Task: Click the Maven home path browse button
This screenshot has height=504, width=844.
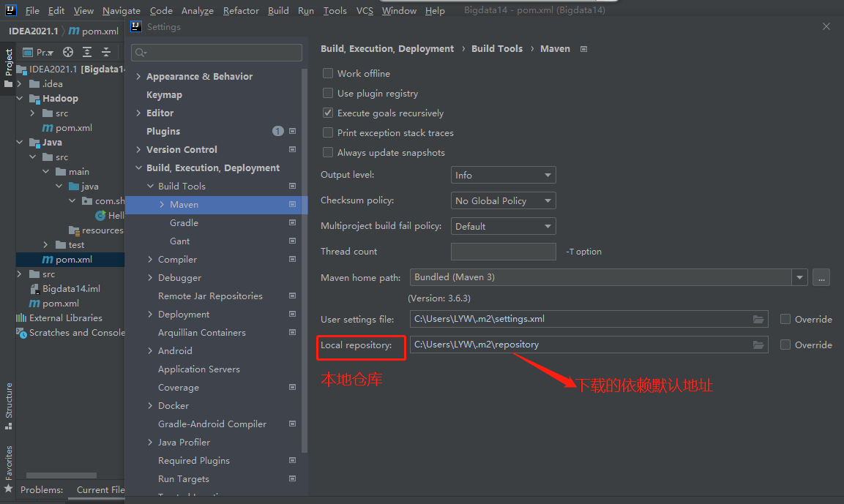Action: point(821,277)
